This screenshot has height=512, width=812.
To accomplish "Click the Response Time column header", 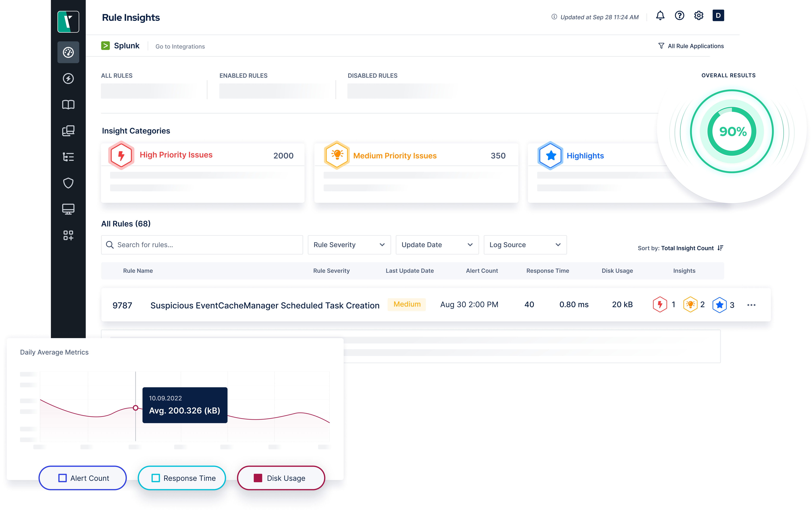I will (547, 271).
